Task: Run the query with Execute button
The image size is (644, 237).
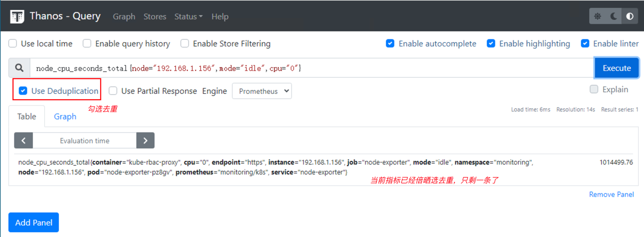Action: [617, 68]
